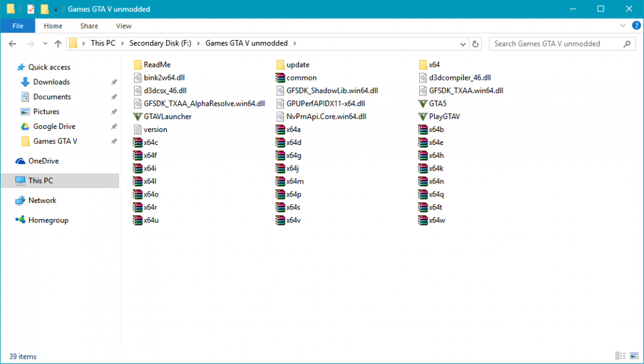The height and width of the screenshot is (364, 644).
Task: Select archive named x64u
Action: pos(151,220)
